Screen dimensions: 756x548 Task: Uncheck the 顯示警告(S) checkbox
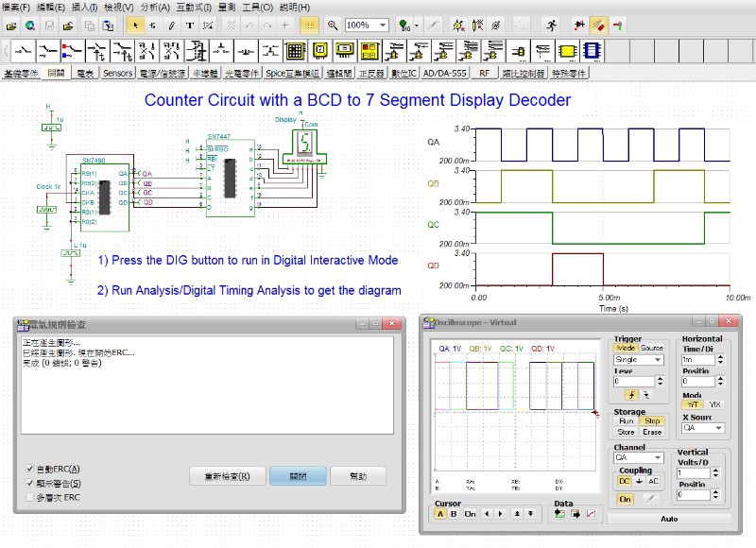30,483
